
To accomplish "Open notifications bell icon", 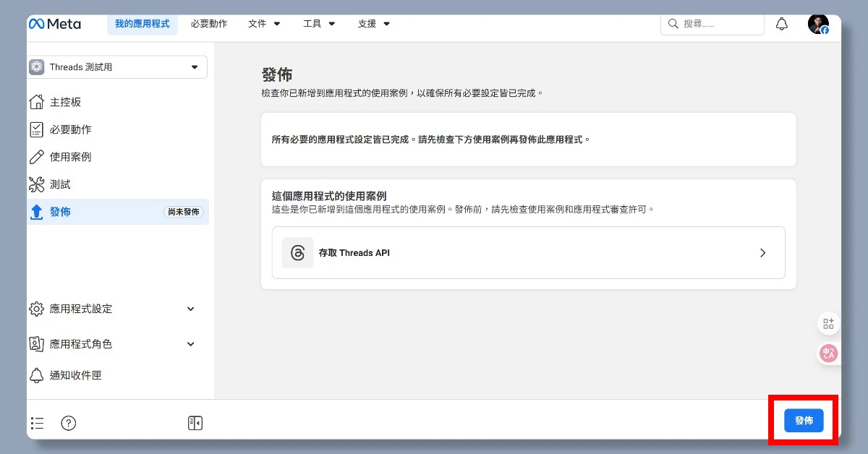I will pyautogui.click(x=782, y=24).
